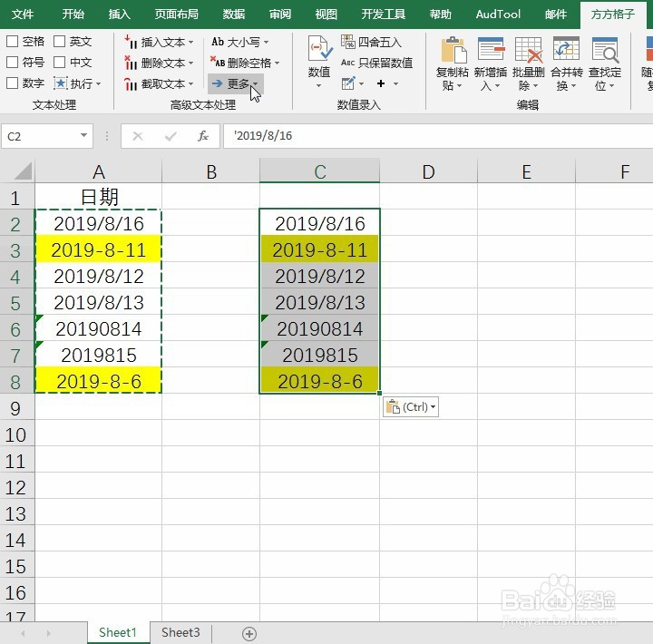Click the previous sheet navigation arrow

coord(23,634)
